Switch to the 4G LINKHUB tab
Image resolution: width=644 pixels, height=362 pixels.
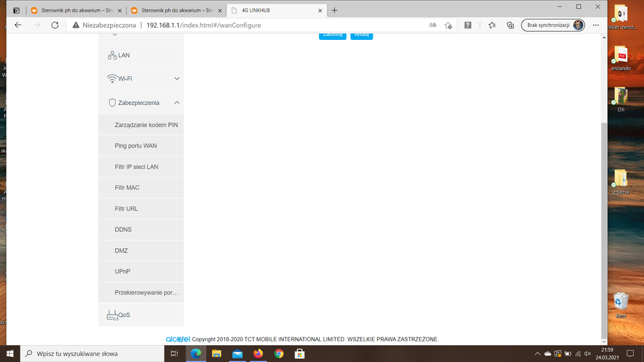point(274,10)
